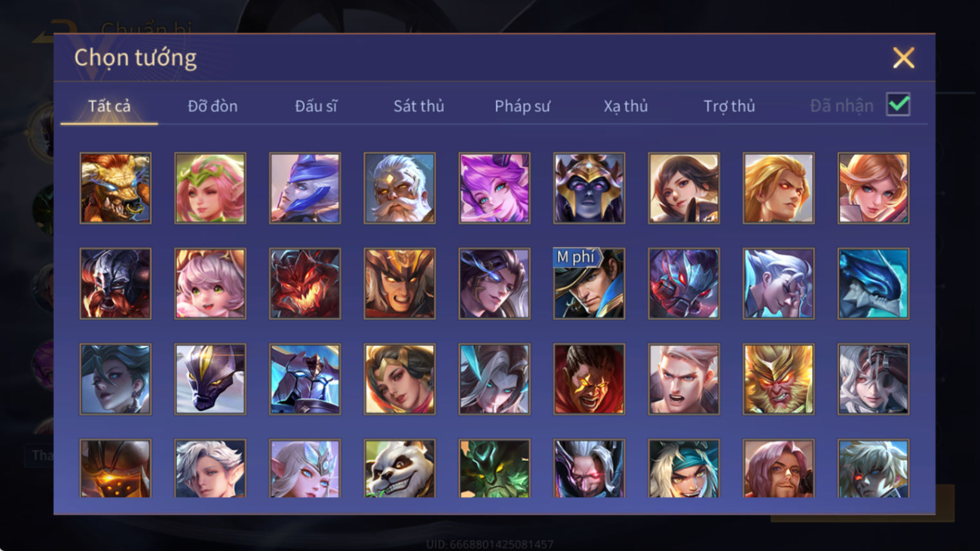980x551 pixels.
Task: Close the Chọn tướng dialog
Action: pyautogui.click(x=903, y=58)
